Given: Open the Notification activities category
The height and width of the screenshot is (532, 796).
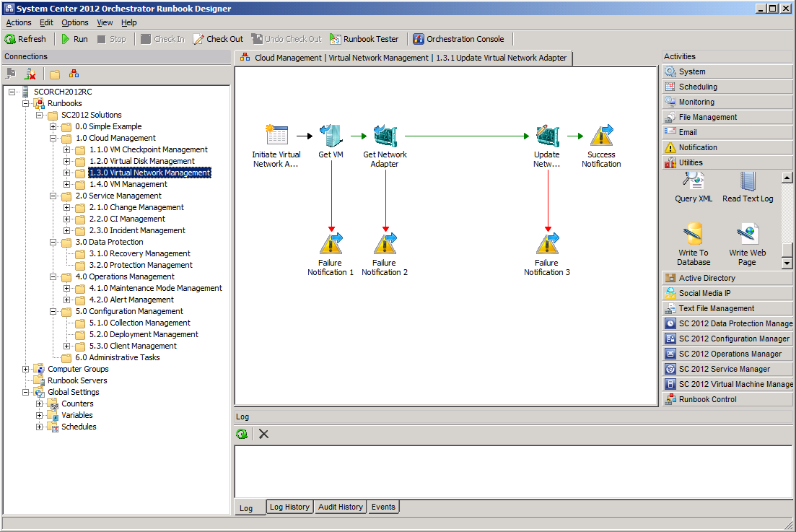Looking at the screenshot, I should click(727, 147).
